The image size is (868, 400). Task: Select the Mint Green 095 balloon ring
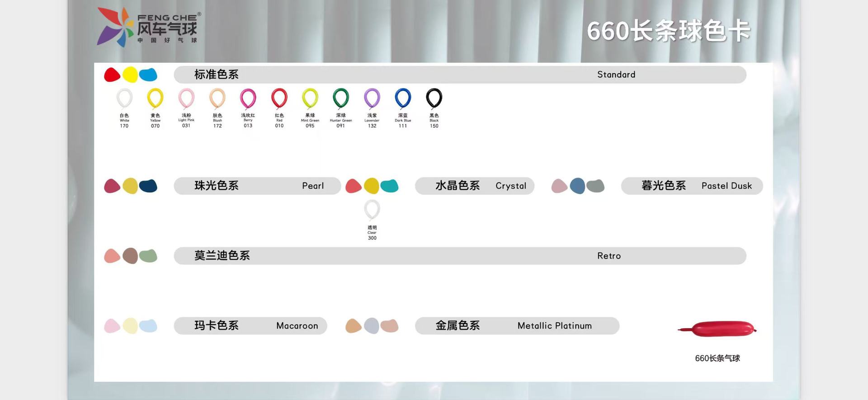coord(310,99)
